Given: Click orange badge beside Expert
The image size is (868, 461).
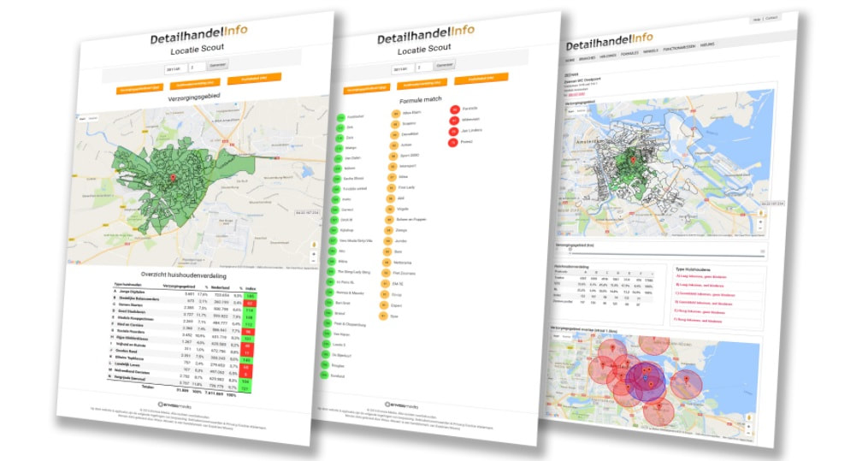Looking at the screenshot, I should 384,305.
